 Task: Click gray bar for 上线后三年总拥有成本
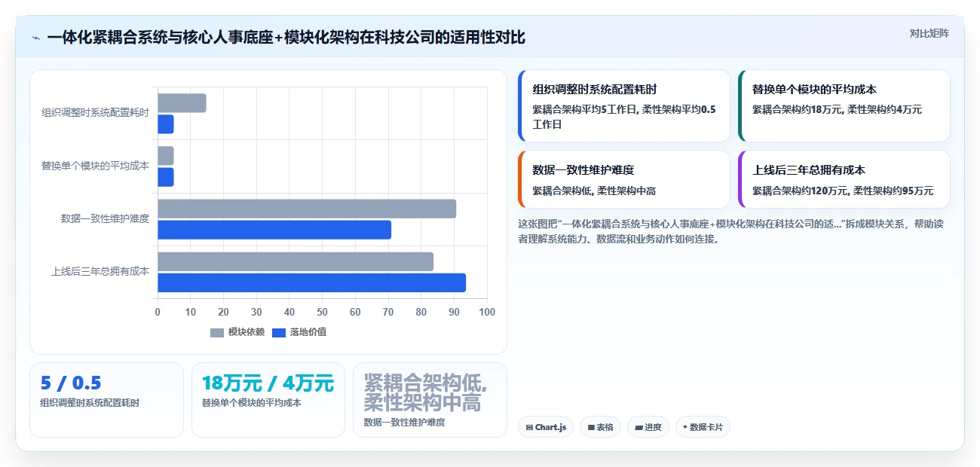[296, 261]
